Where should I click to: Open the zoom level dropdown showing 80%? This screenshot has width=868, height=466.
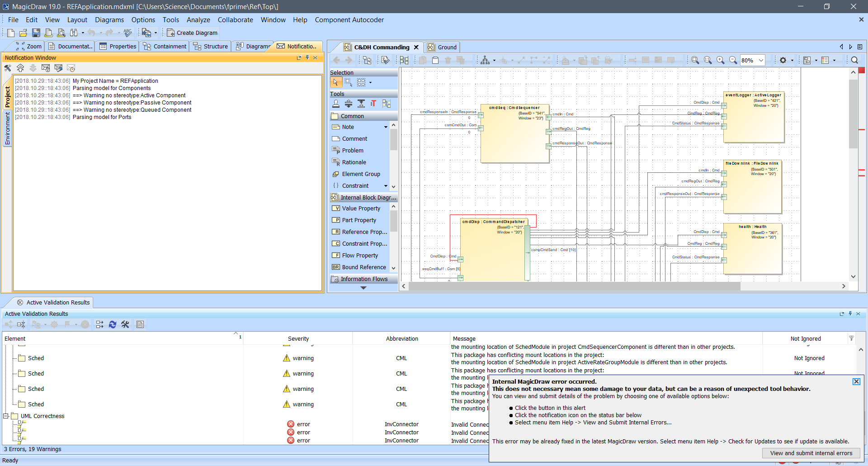(760, 60)
